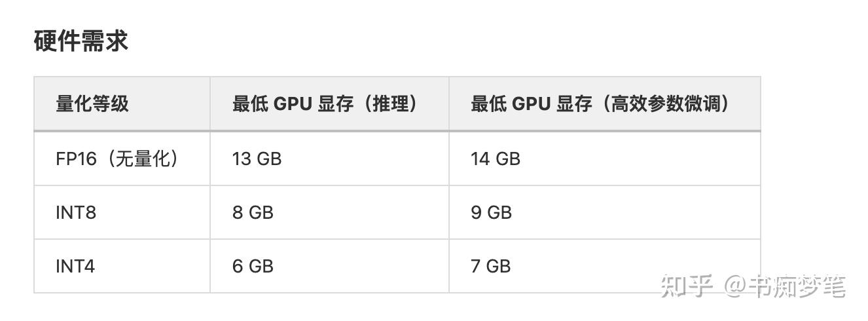Select the FP16（无量化） row label
The height and width of the screenshot is (321, 868).
117,159
